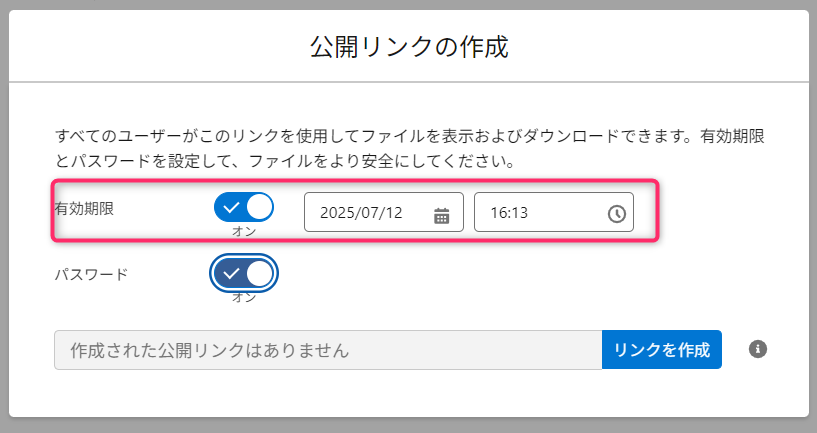The height and width of the screenshot is (433, 817).
Task: Click the パスワード label text
Action: (91, 273)
